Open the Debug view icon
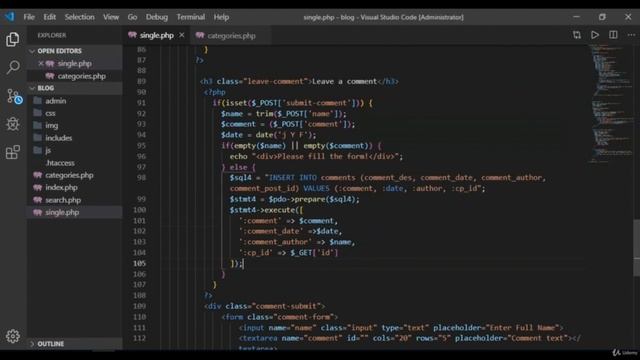The width and height of the screenshot is (640, 360). (13, 124)
